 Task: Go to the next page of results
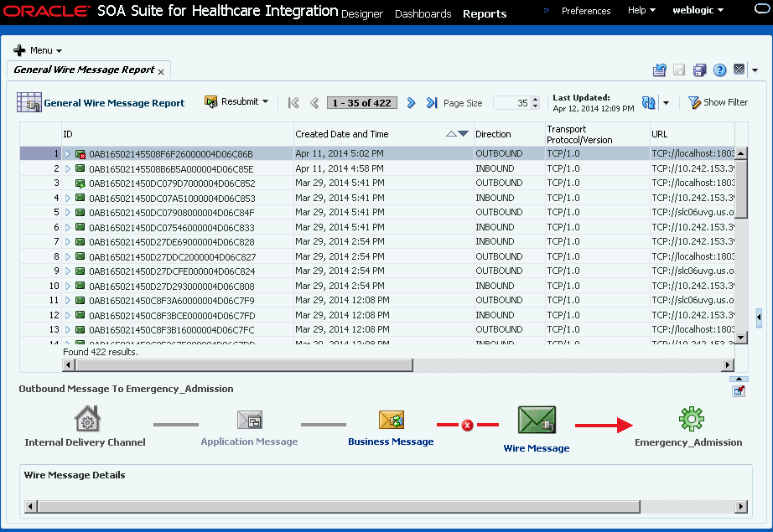tap(411, 103)
